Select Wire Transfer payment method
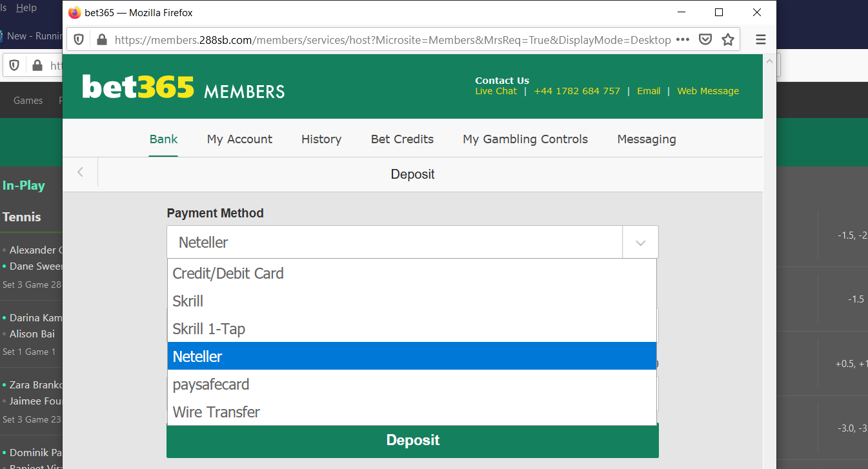This screenshot has width=868, height=469. (x=216, y=412)
